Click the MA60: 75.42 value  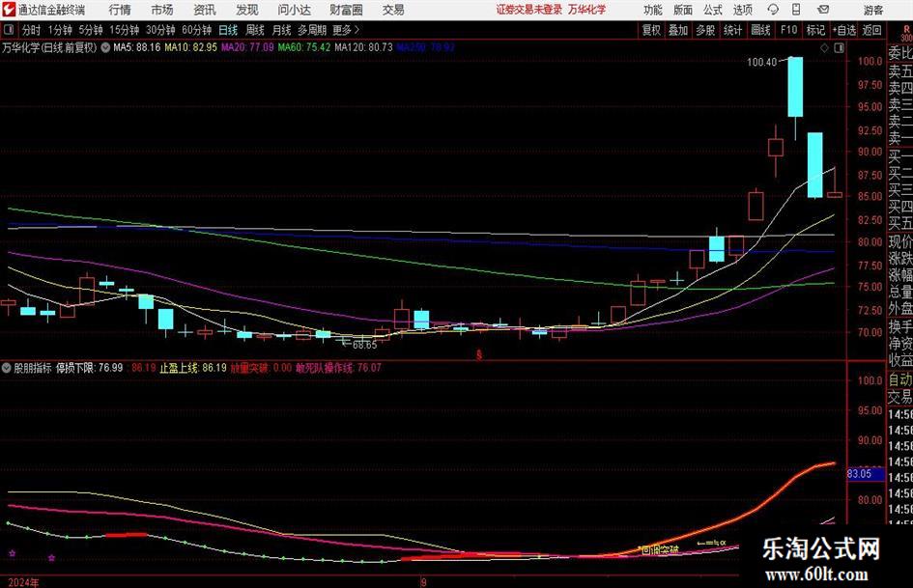click(304, 47)
